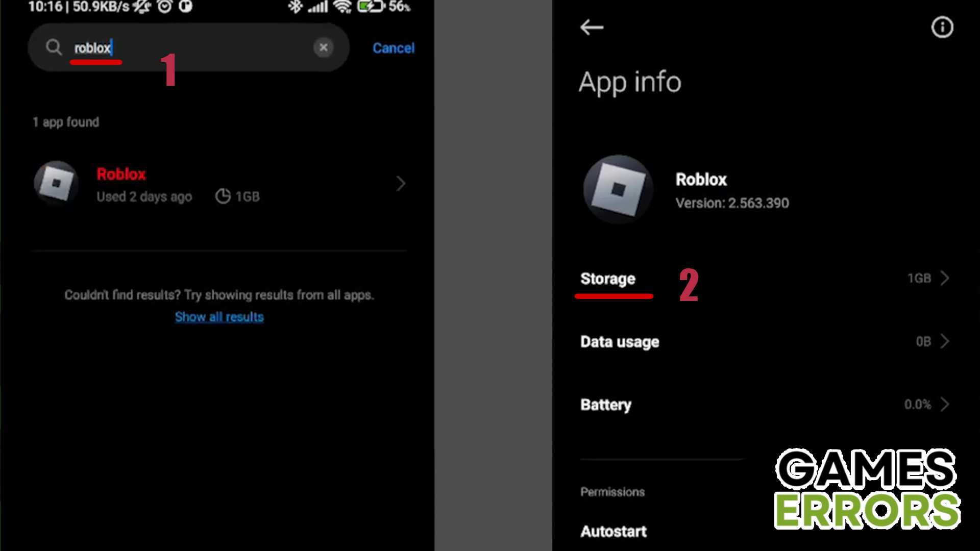Viewport: 980px width, 551px height.
Task: Click the storage size clock icon
Action: click(x=223, y=196)
